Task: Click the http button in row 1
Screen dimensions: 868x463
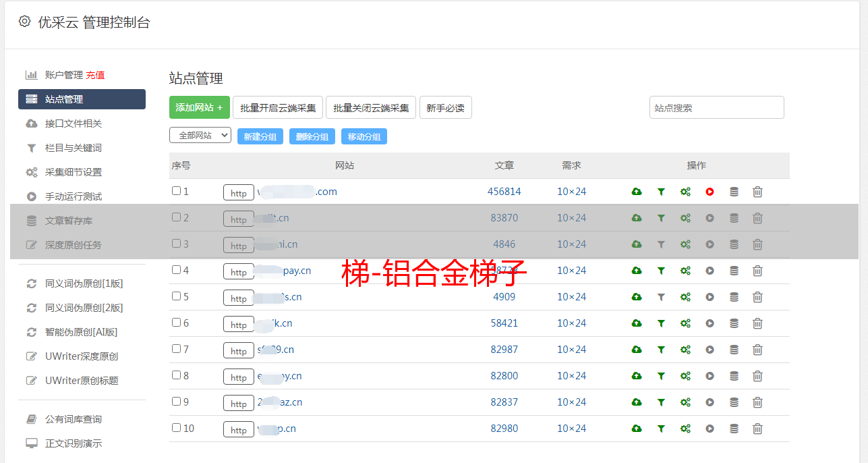Action: point(239,193)
